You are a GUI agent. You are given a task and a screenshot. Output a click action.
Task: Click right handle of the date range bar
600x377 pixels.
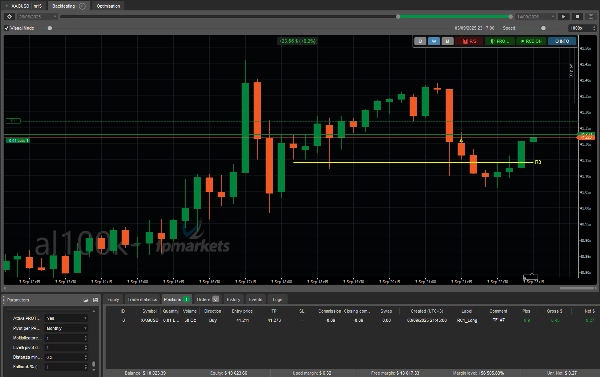click(x=510, y=16)
